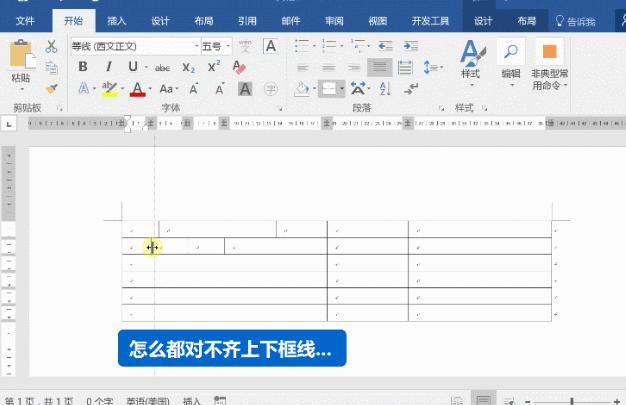Click the Paste (粘贴) icon
Image resolution: width=626 pixels, height=405 pixels.
tap(22, 54)
